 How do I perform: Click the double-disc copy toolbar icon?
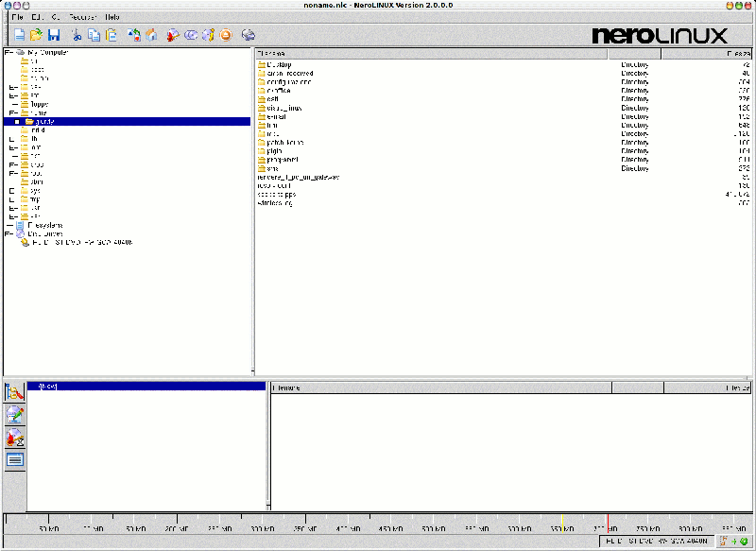tap(191, 35)
